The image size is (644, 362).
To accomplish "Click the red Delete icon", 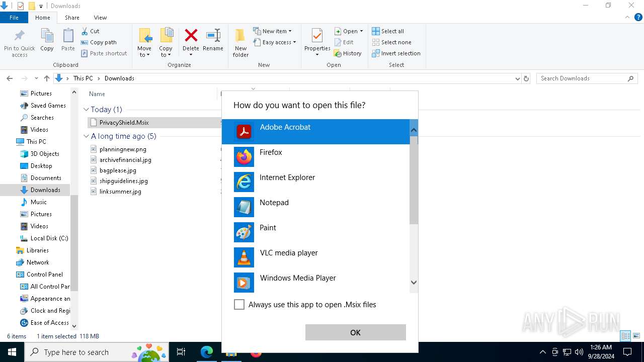I will pos(191,36).
